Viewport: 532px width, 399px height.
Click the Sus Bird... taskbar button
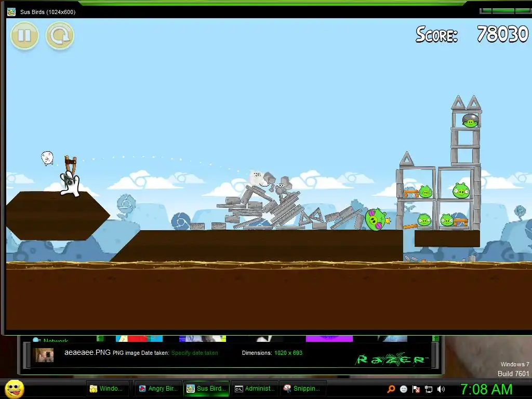coord(206,389)
